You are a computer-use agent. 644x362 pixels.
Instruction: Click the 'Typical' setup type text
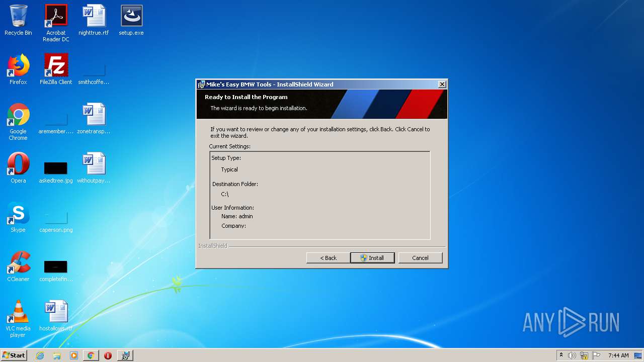229,169
